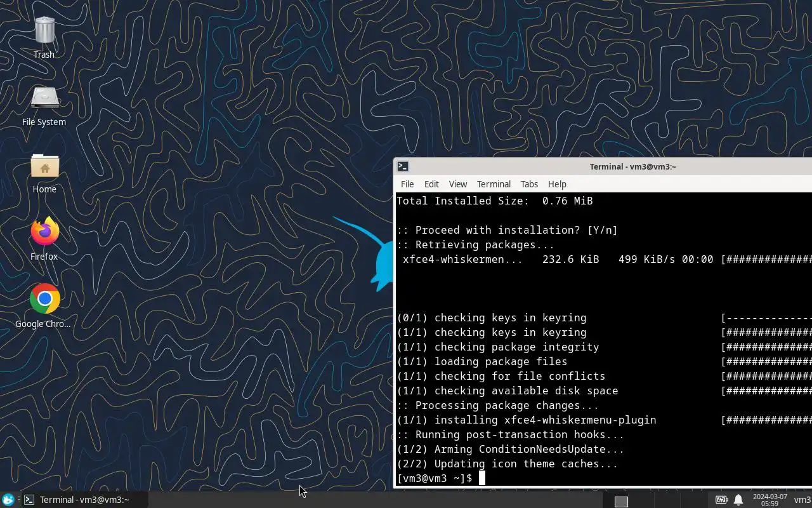Open the Edit menu in Terminal
The image size is (812, 508).
[x=431, y=184]
